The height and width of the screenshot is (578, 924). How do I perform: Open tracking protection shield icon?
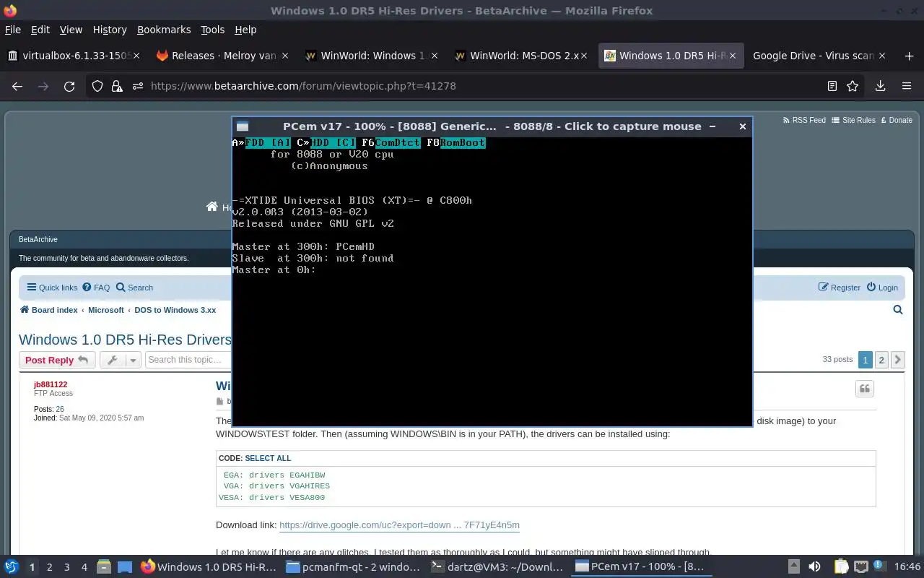[97, 86]
